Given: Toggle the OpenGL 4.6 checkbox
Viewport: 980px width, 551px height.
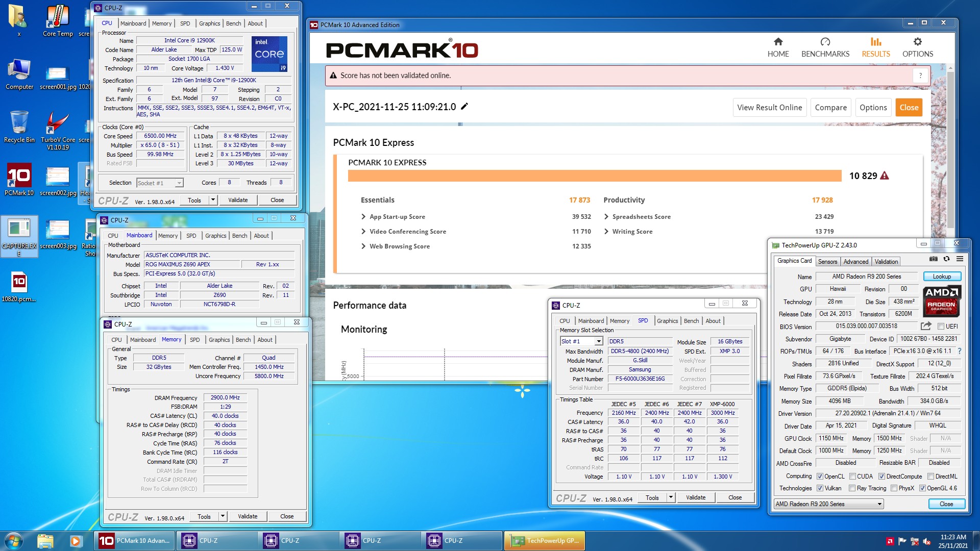Looking at the screenshot, I should click(x=922, y=488).
